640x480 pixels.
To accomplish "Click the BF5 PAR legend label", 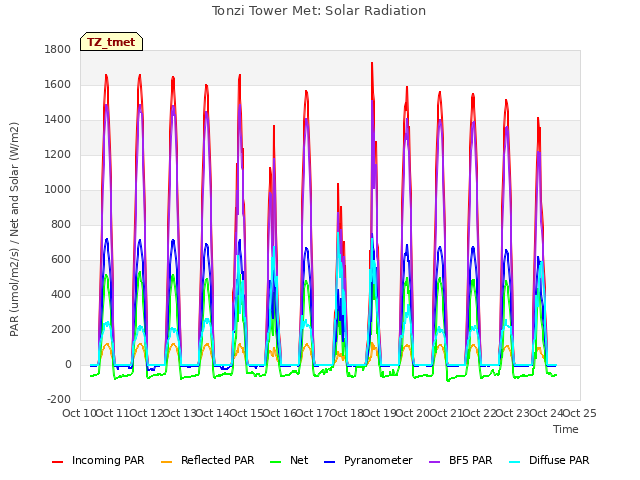I will (x=471, y=460).
